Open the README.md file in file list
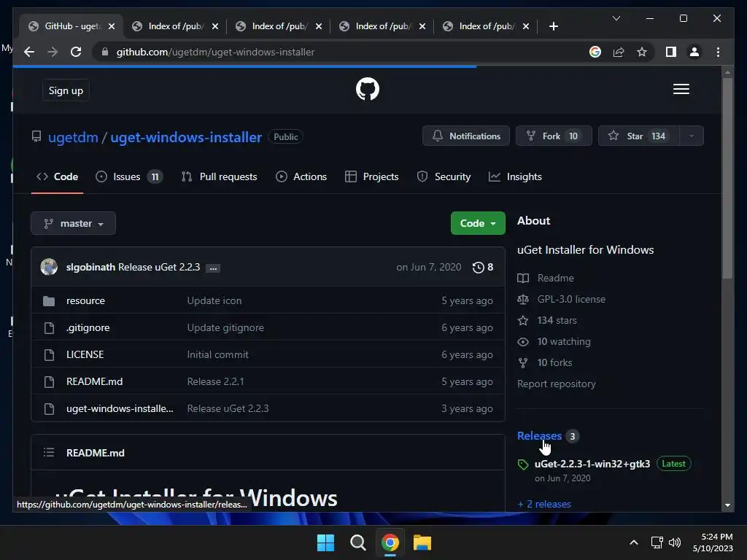747x560 pixels. coord(94,381)
